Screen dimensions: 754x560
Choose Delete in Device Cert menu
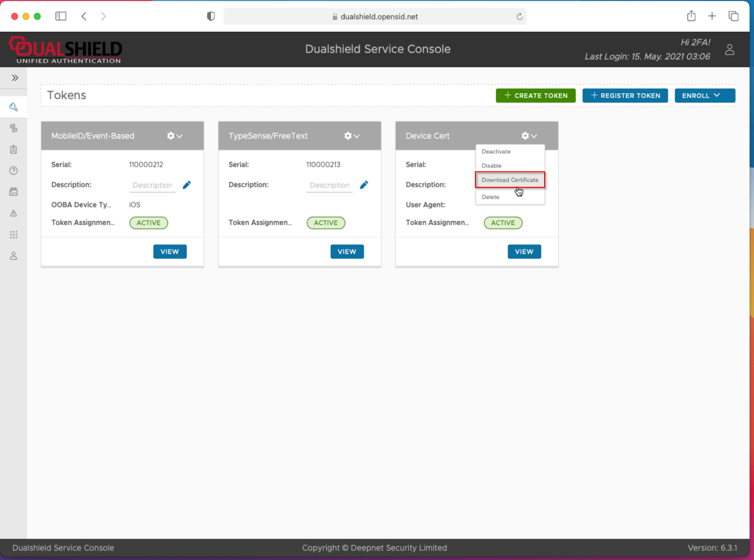(x=490, y=197)
